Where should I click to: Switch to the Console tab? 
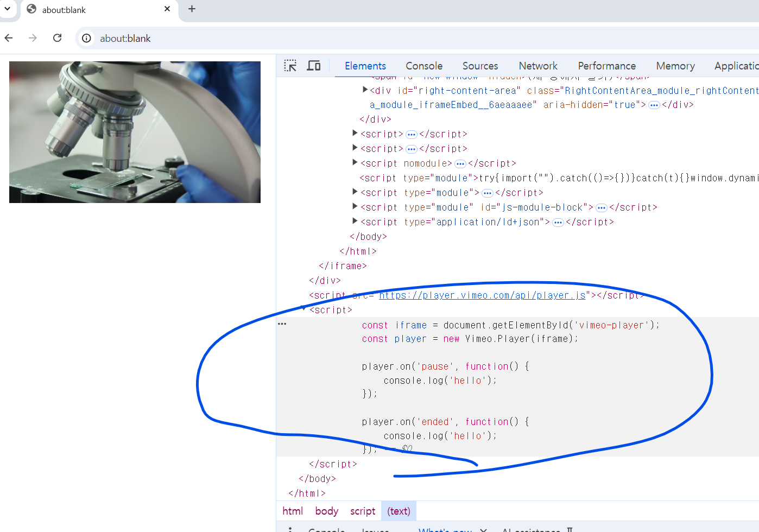pyautogui.click(x=424, y=66)
